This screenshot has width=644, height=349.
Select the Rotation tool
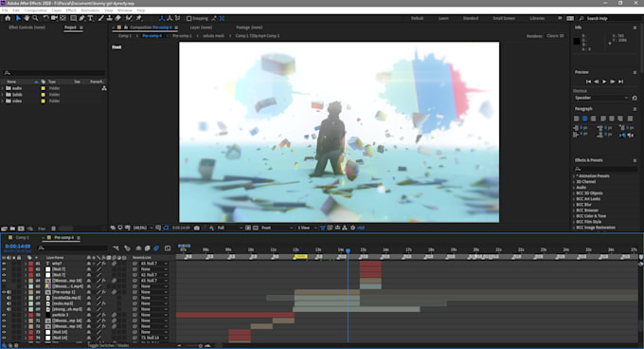tap(45, 18)
